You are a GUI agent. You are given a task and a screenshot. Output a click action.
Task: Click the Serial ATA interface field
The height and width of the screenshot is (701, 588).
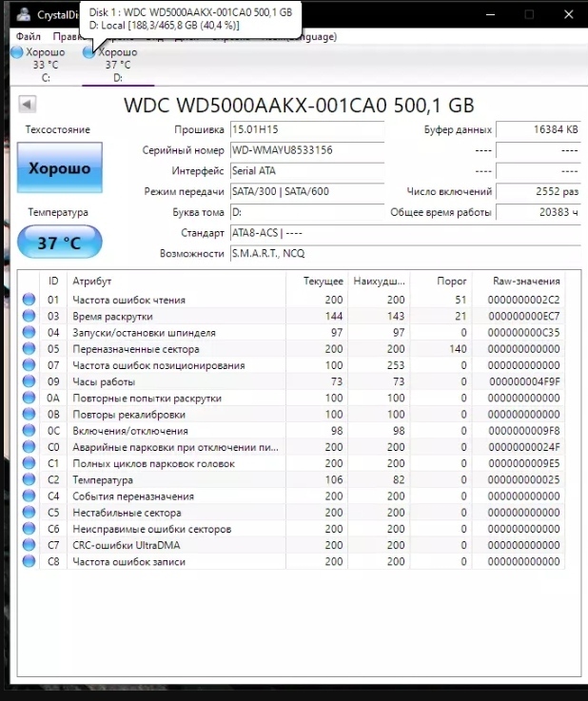[x=307, y=171]
